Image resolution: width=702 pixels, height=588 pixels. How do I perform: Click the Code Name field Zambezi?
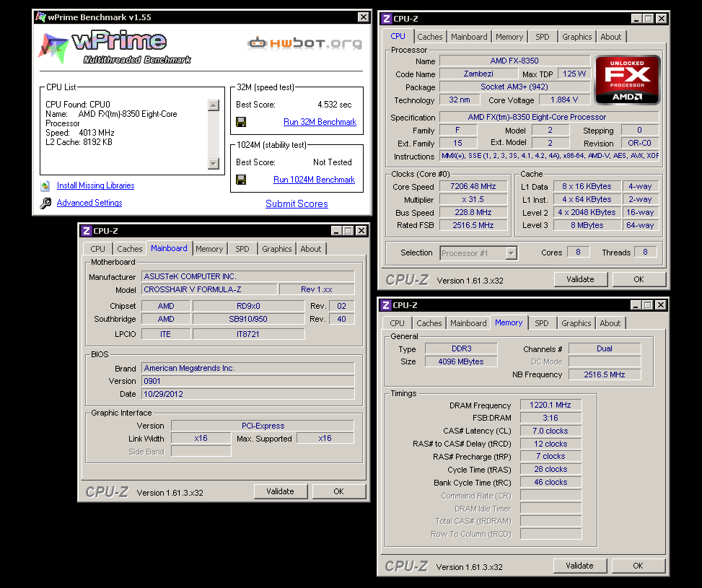pos(478,74)
